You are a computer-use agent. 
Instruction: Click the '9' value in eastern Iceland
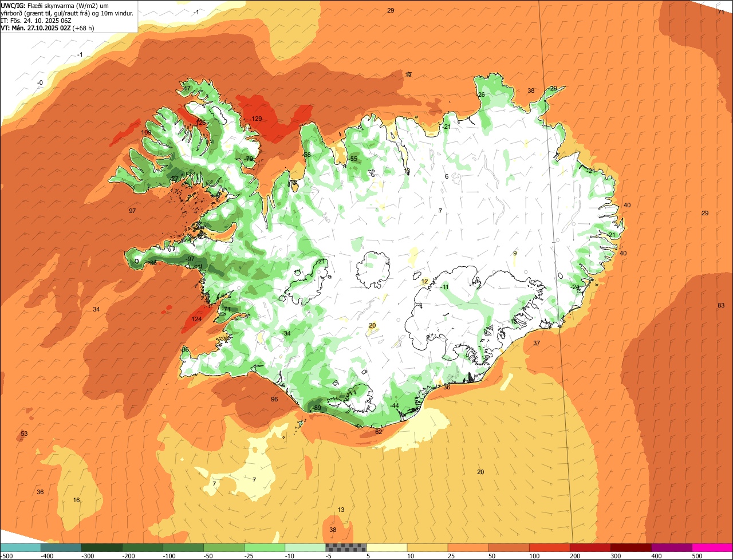tap(515, 253)
